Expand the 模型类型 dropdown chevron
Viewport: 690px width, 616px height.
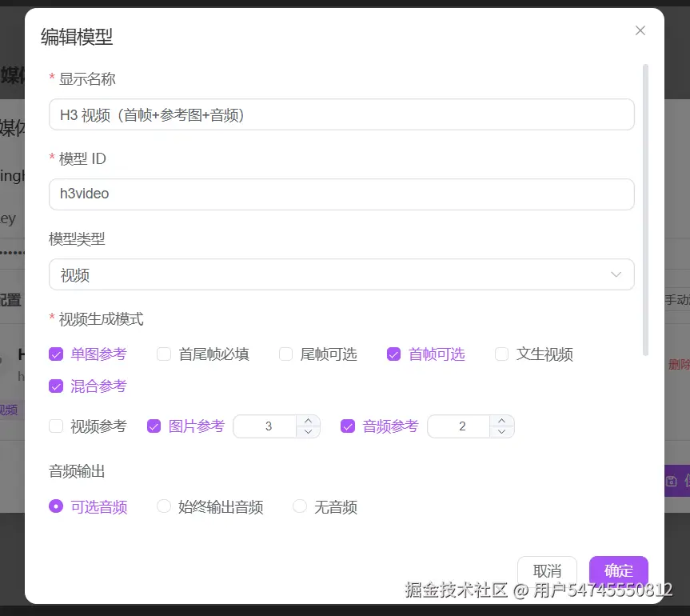pyautogui.click(x=616, y=274)
